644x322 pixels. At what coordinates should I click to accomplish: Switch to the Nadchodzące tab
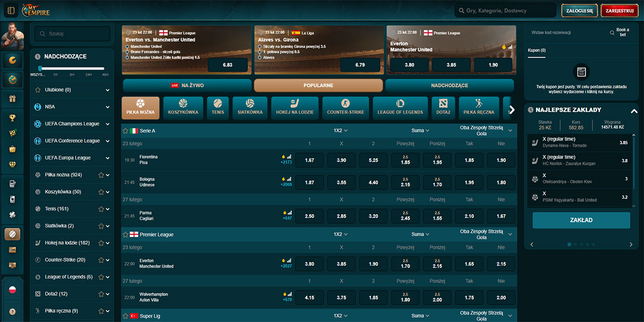[x=450, y=85]
